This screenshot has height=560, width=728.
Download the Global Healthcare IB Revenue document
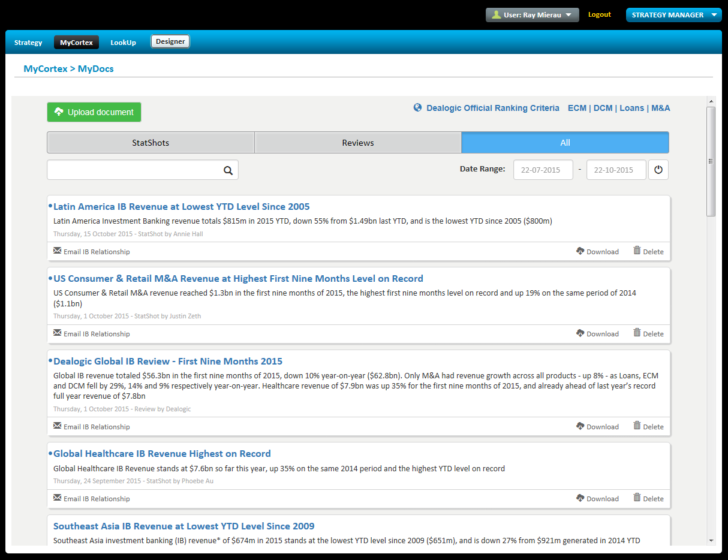pos(597,498)
